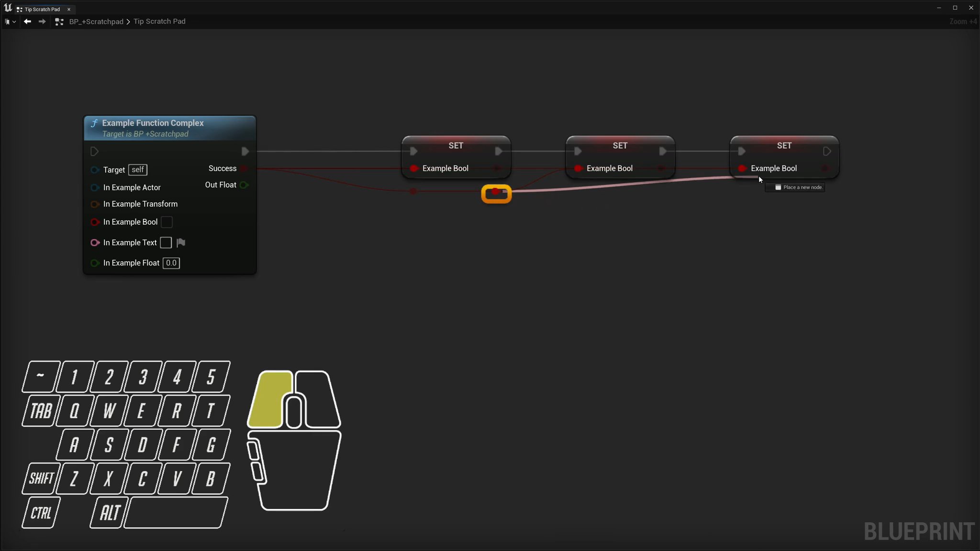Switch to the Tip Scratch Pad tab

42,9
